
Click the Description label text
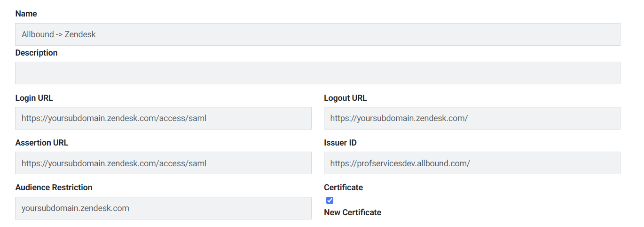click(36, 53)
